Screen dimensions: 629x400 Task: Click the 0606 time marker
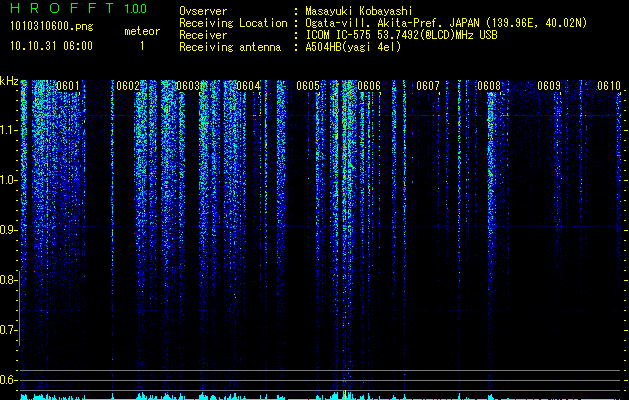tap(368, 85)
